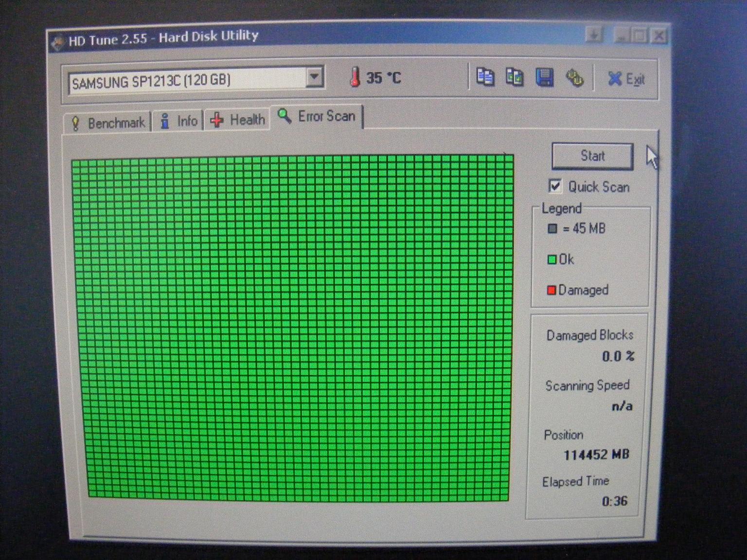Open the options keys icon on toolbar
Image resolution: width=747 pixels, height=560 pixels.
pyautogui.click(x=574, y=78)
